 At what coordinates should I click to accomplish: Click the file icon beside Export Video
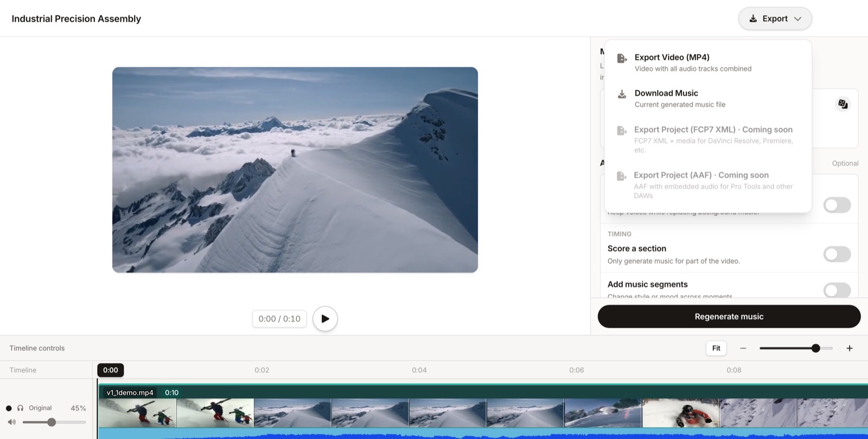click(622, 58)
